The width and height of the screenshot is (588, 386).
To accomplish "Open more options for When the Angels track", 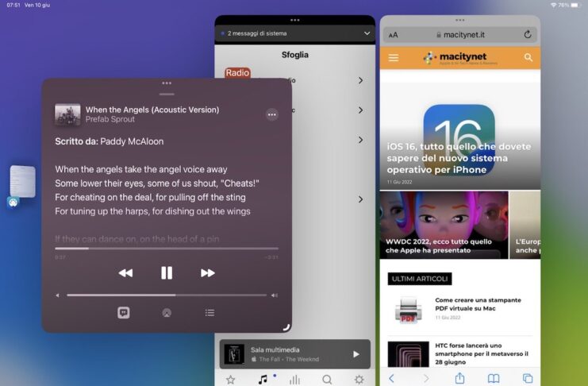I will (x=272, y=114).
